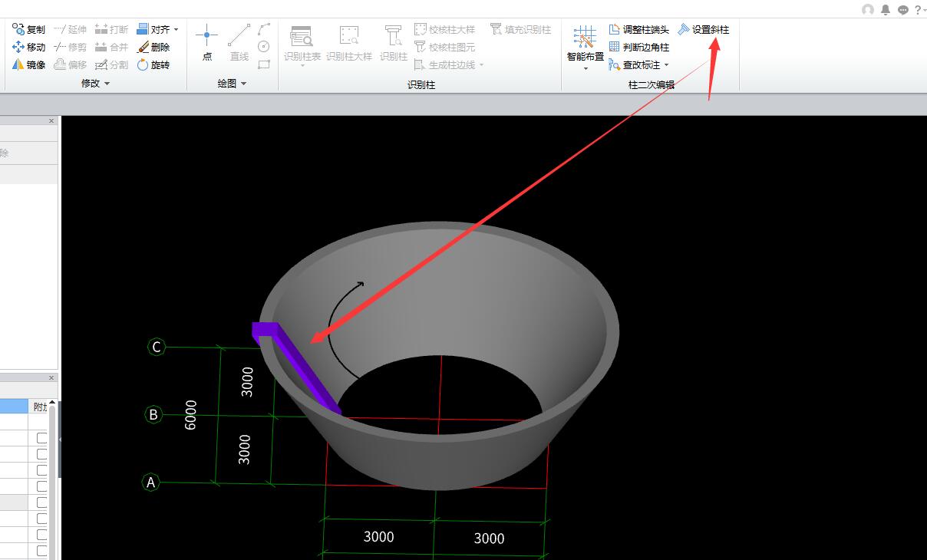Viewport: 927px width, 560px height.
Task: Collapse the left panel with the side handle
Action: pyautogui.click(x=60, y=440)
